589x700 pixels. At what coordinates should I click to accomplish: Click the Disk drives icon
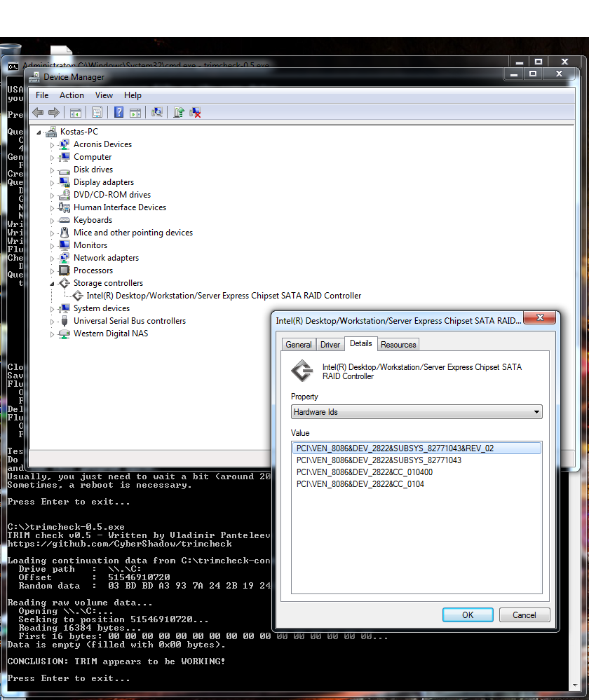[x=65, y=170]
